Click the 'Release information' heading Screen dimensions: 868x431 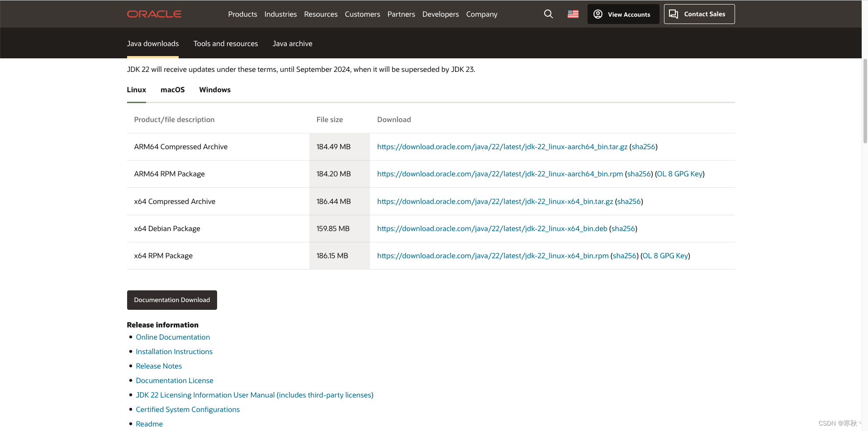(163, 325)
